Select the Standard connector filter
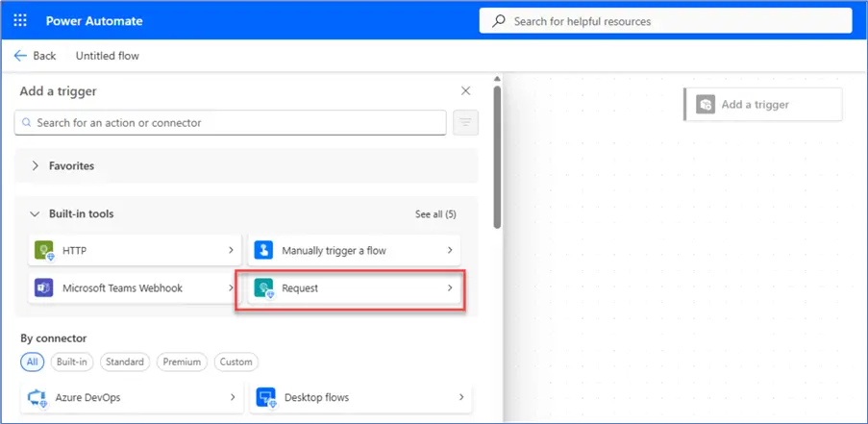 (x=125, y=362)
